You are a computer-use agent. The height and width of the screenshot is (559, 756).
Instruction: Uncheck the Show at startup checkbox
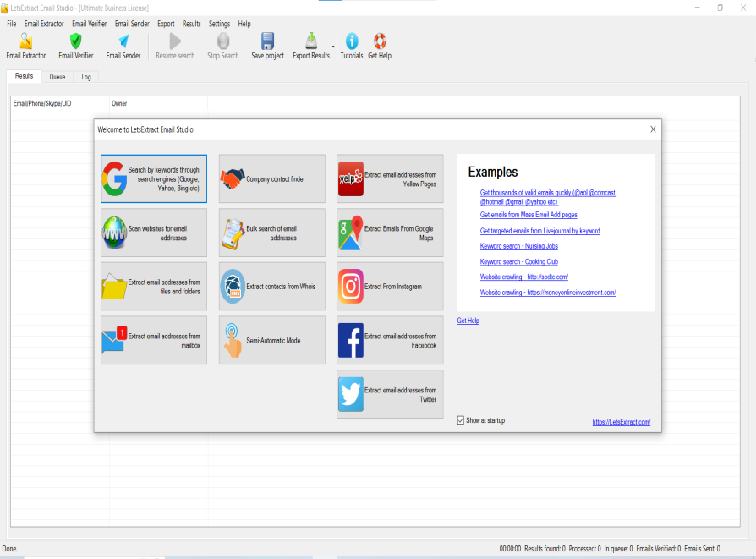click(461, 420)
